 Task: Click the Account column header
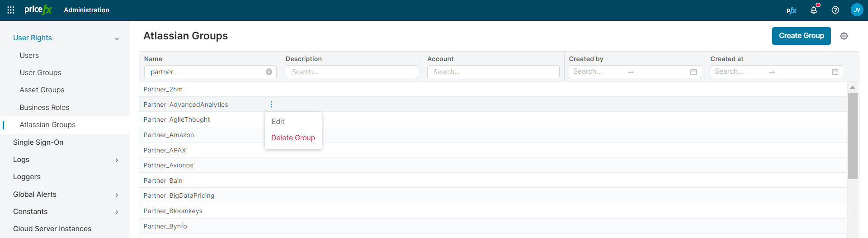[x=440, y=59]
